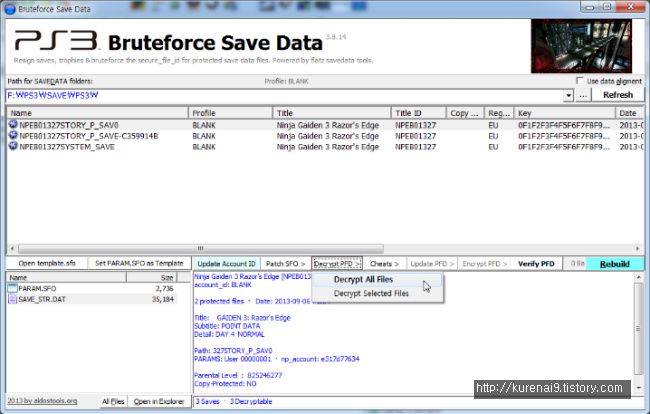Click the browse folder '...' button
Image resolution: width=650 pixels, height=414 pixels.
(583, 95)
